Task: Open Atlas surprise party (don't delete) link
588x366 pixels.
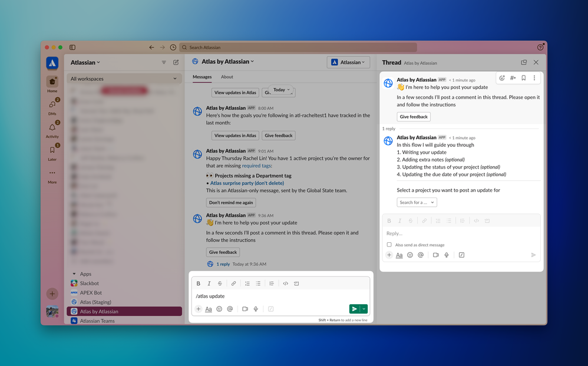Action: 247,183
